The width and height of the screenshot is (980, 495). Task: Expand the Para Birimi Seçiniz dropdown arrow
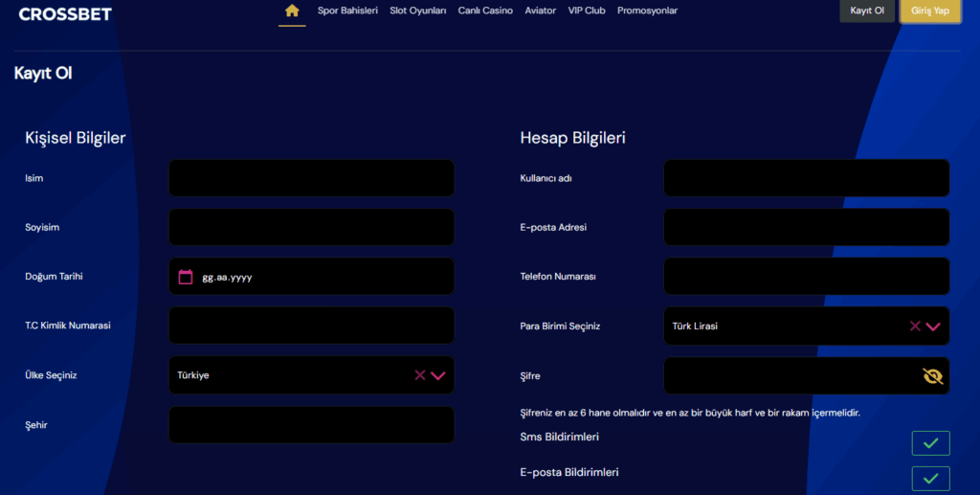(x=933, y=326)
